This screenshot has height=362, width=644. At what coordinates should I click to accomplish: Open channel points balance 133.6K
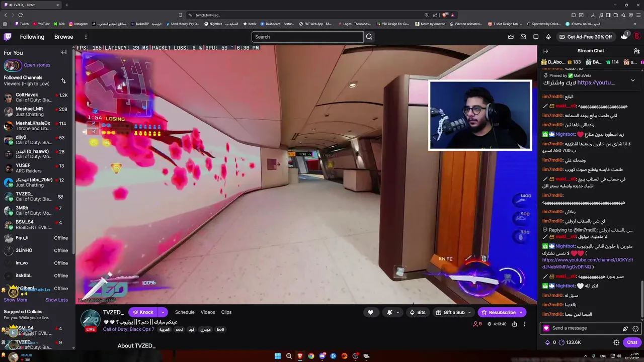point(570,342)
